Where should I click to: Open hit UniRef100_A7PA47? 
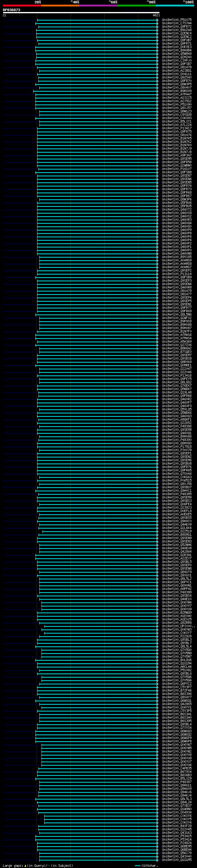point(176,94)
